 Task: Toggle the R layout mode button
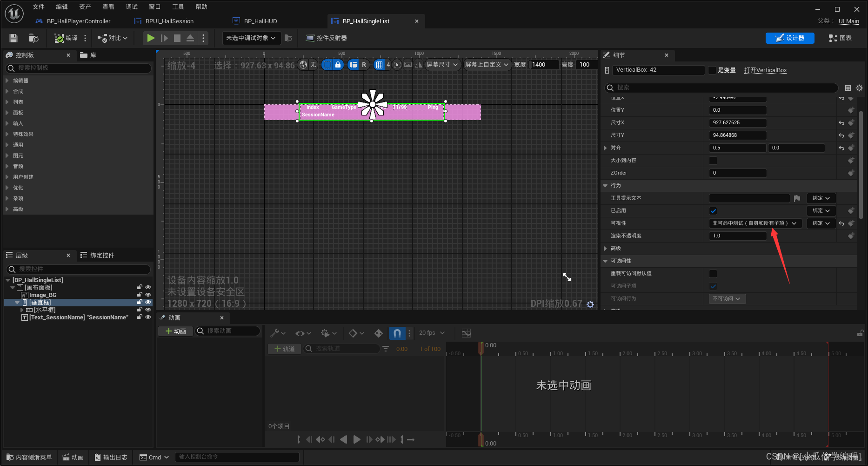point(364,65)
